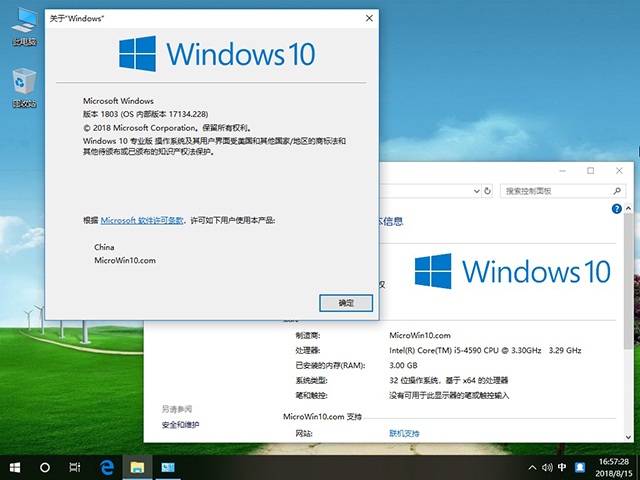The width and height of the screenshot is (640, 480).
Task: Click the scrollbar thumb in System window
Action: click(629, 282)
